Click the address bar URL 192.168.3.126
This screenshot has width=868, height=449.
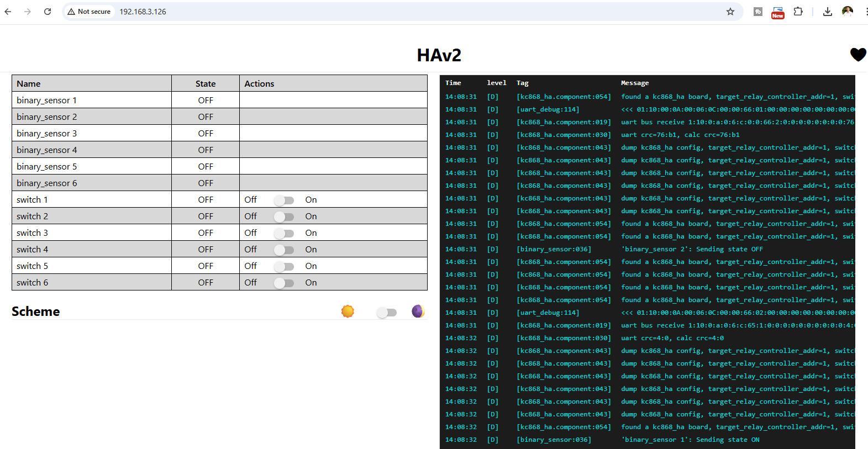(x=143, y=12)
